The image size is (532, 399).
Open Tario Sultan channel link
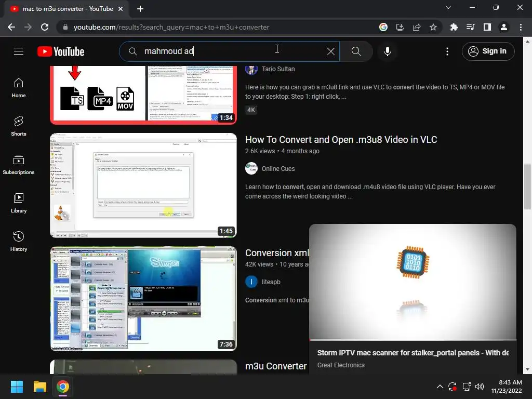pos(278,69)
